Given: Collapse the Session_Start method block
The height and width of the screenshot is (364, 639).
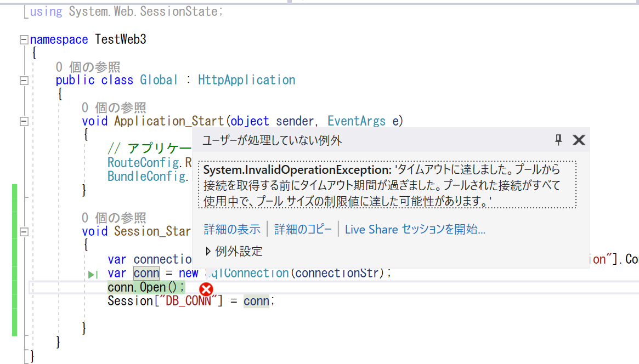Looking at the screenshot, I should pyautogui.click(x=24, y=232).
